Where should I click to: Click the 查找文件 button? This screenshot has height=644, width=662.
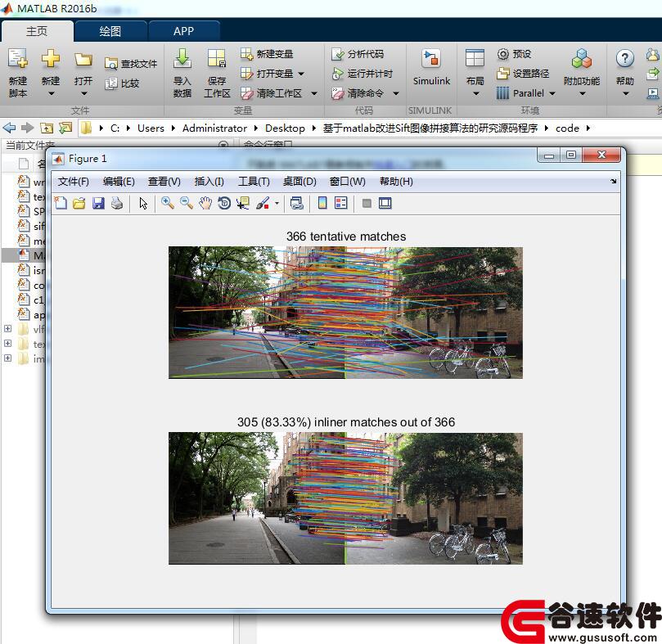click(131, 64)
